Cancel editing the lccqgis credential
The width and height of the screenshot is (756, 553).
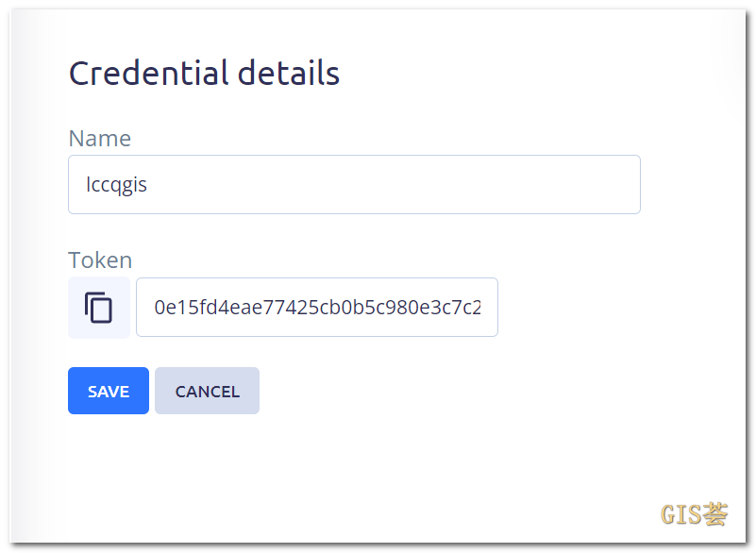tap(207, 391)
